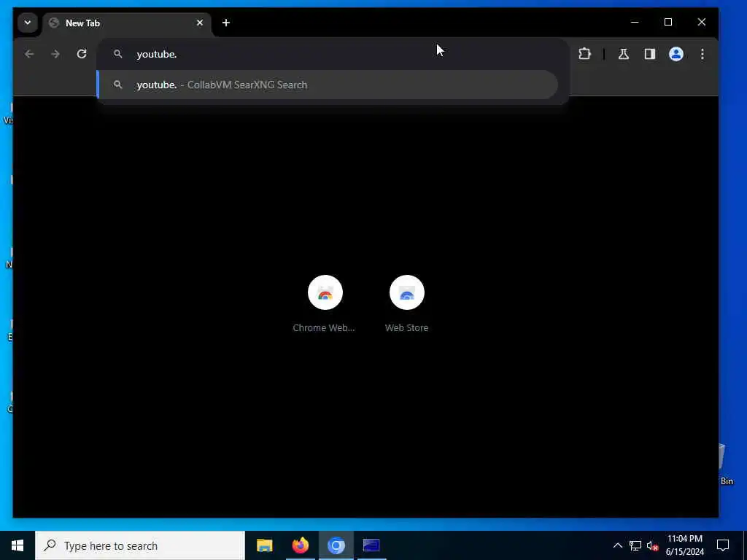This screenshot has height=560, width=747.
Task: Click the address bar containing youtube.
Action: click(x=333, y=54)
